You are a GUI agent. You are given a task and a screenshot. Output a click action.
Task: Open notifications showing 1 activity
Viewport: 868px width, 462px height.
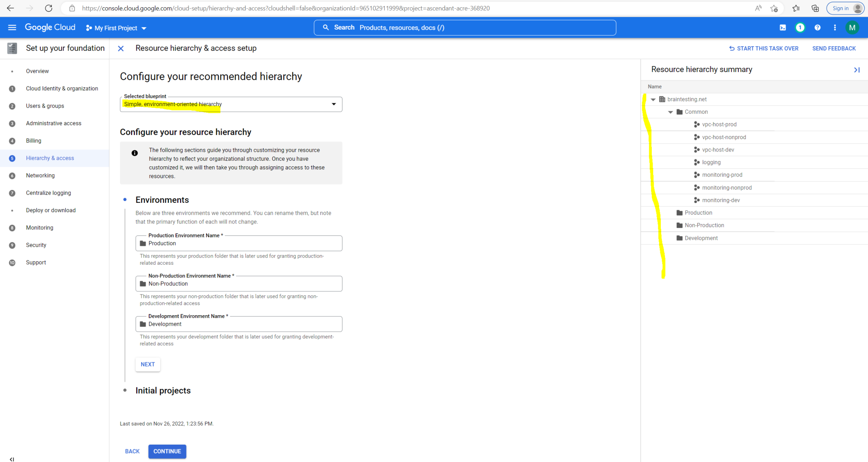[x=800, y=27]
